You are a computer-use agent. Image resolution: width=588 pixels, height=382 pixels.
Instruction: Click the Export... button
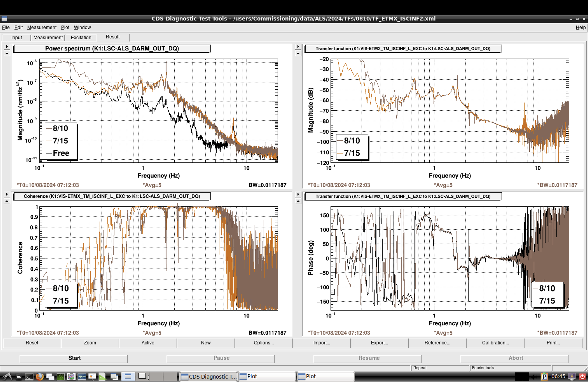point(379,343)
